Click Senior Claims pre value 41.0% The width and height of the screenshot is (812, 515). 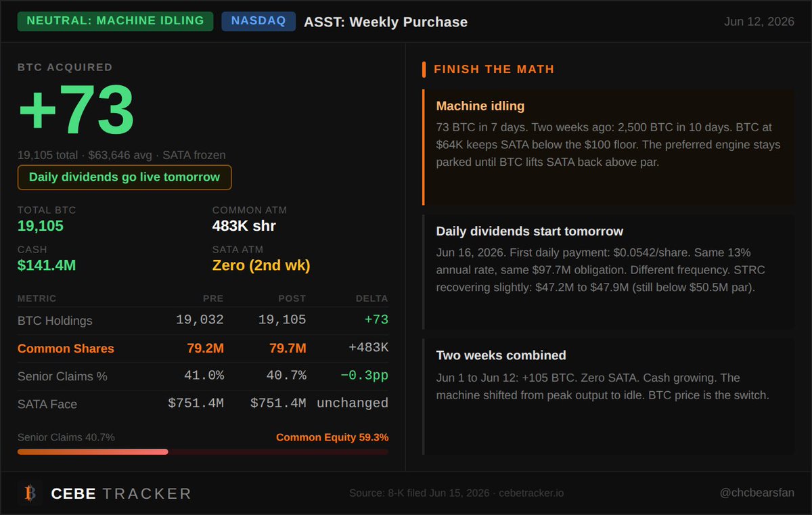point(204,375)
